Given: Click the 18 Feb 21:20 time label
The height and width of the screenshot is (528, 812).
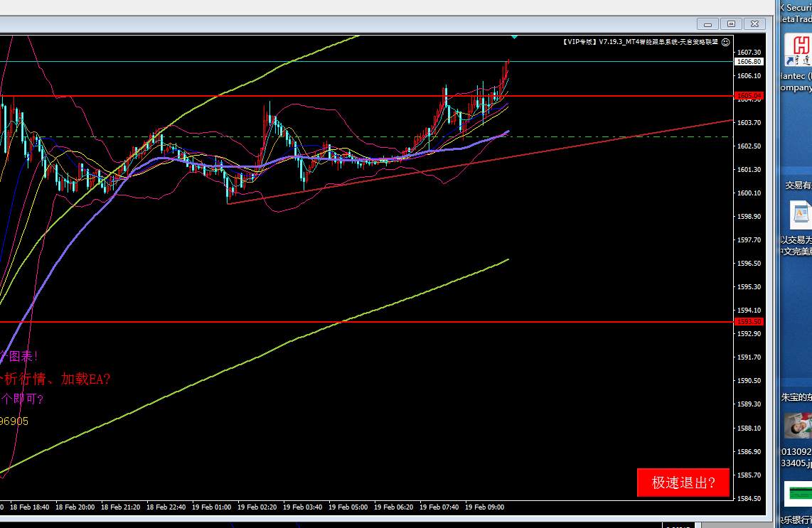Looking at the screenshot, I should (121, 507).
